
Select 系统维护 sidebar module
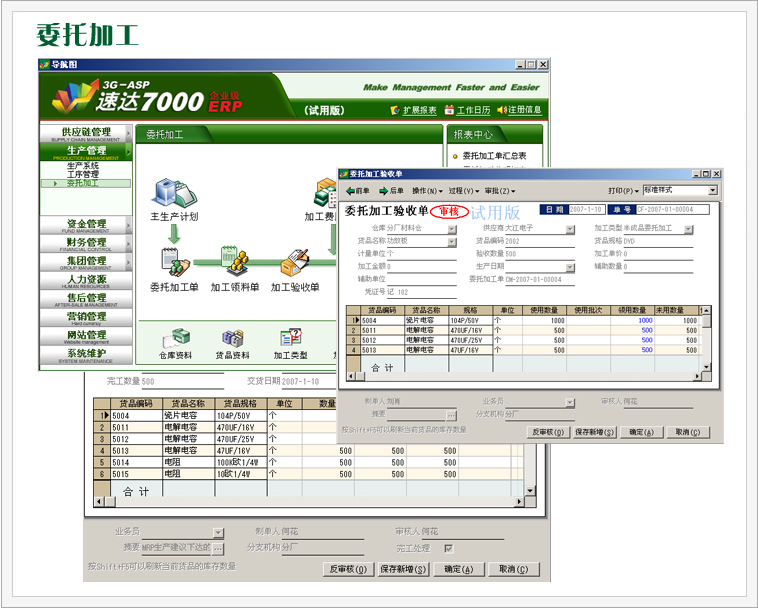coord(86,355)
